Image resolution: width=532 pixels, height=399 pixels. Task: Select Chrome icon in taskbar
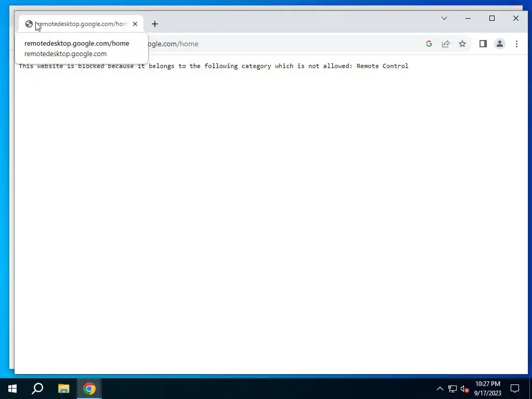tap(89, 389)
